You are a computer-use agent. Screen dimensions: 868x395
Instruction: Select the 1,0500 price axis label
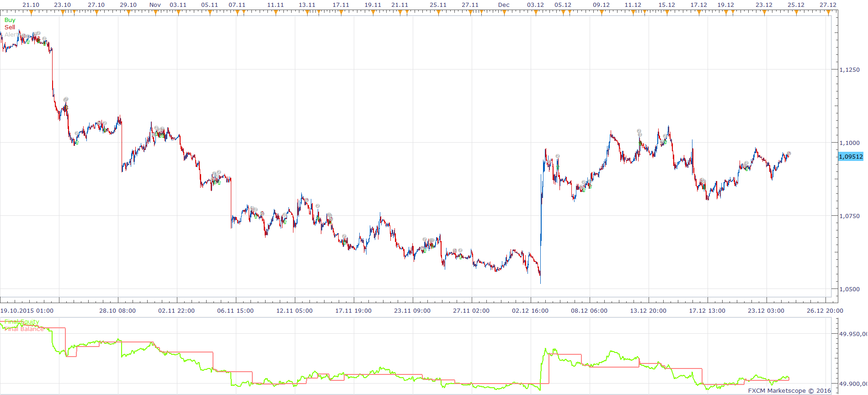[x=849, y=289]
